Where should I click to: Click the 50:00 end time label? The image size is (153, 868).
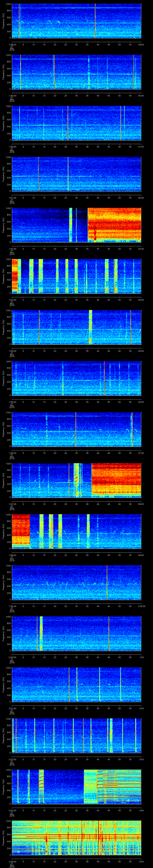click(x=141, y=96)
